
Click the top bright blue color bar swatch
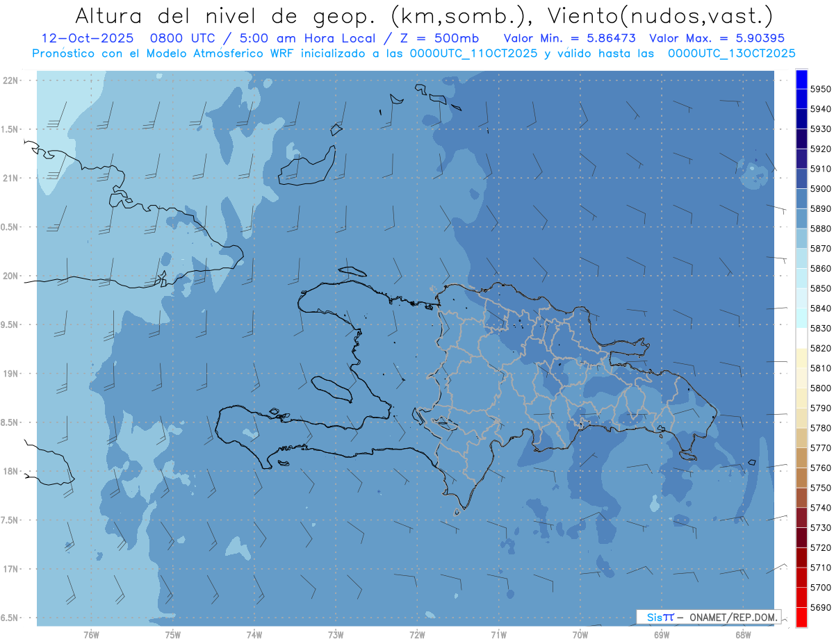(801, 80)
